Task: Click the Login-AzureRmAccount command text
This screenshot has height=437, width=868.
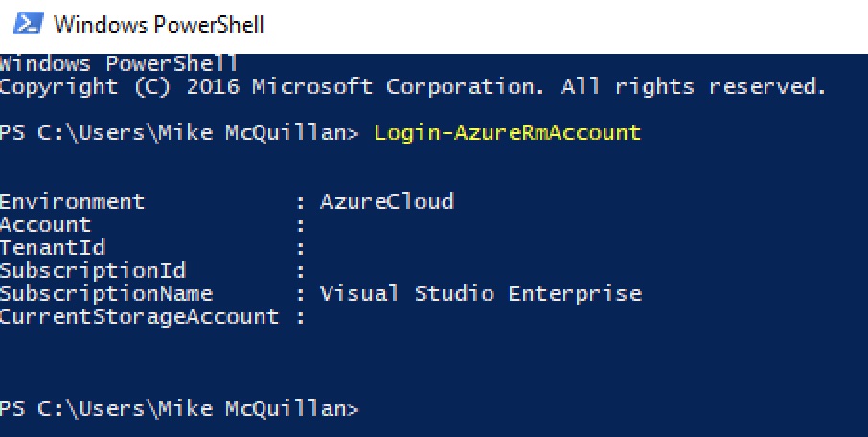Action: [507, 132]
